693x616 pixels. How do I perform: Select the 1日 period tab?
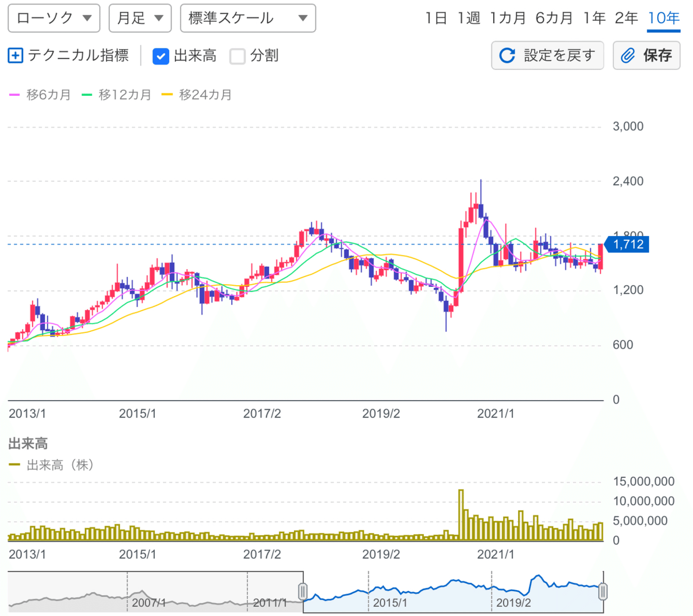tap(436, 18)
